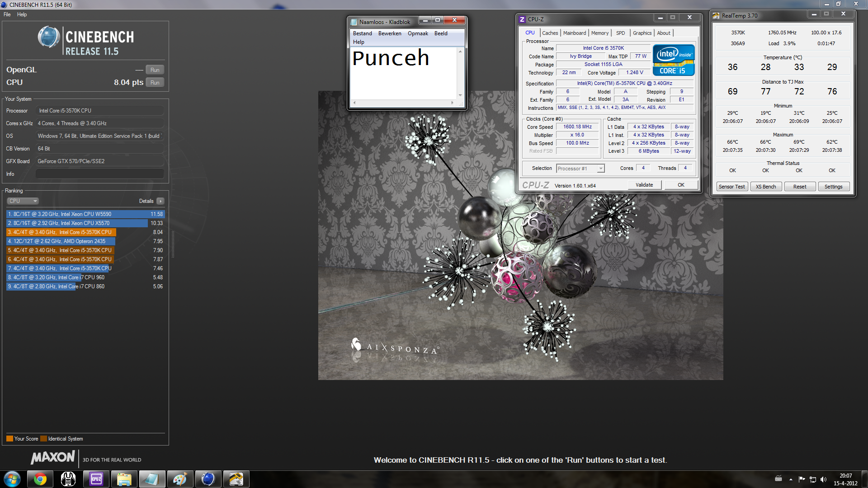Open the Windows Start menu orb
This screenshot has width=868, height=488.
(12, 479)
